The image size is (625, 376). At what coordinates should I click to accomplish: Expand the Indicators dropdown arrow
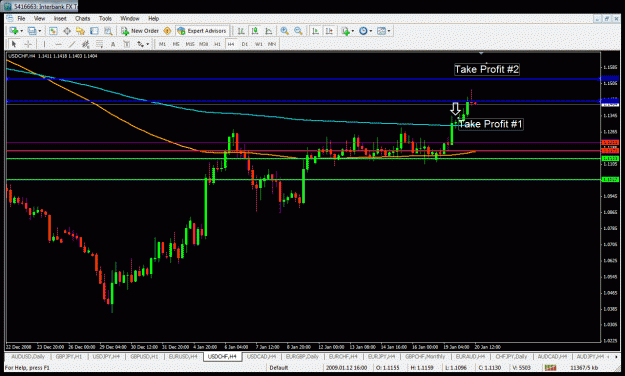pos(352,31)
